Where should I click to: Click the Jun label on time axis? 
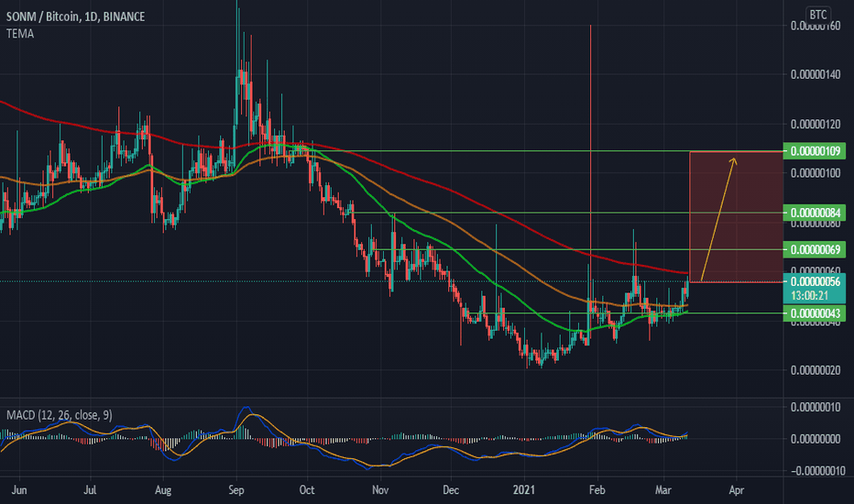tap(19, 490)
